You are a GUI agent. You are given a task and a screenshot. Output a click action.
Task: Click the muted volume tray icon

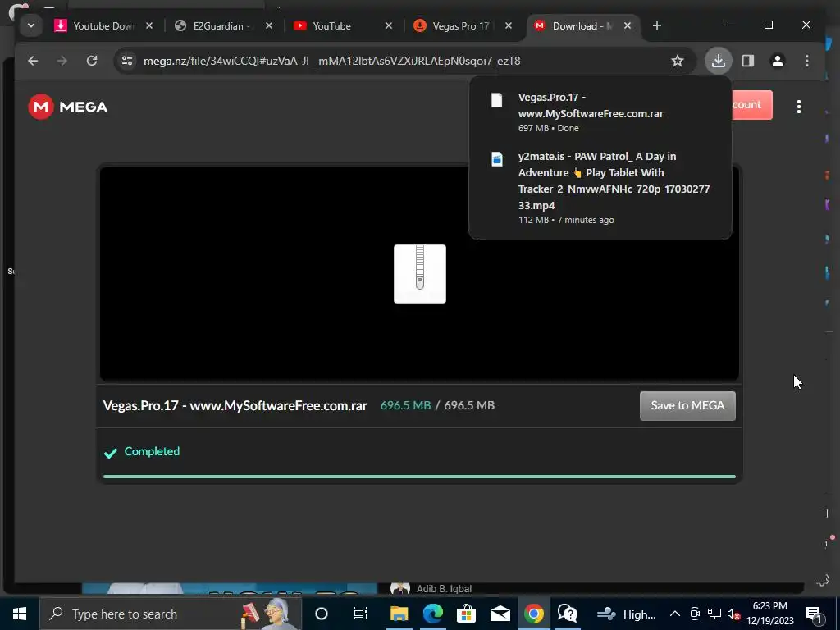(734, 614)
